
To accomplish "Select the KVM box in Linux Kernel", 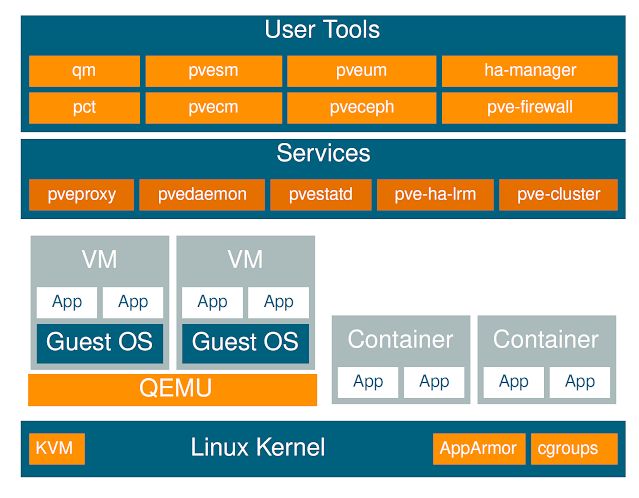I will (57, 449).
